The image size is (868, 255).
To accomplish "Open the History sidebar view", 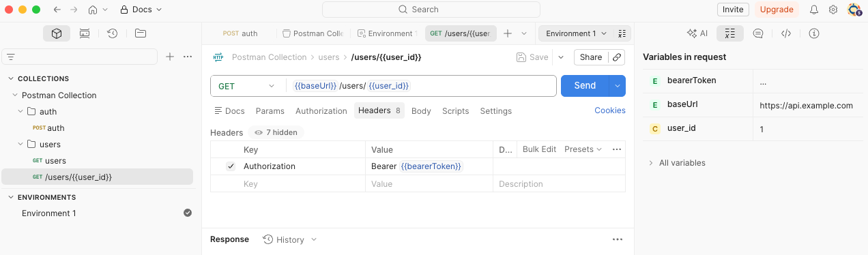I will click(x=113, y=33).
